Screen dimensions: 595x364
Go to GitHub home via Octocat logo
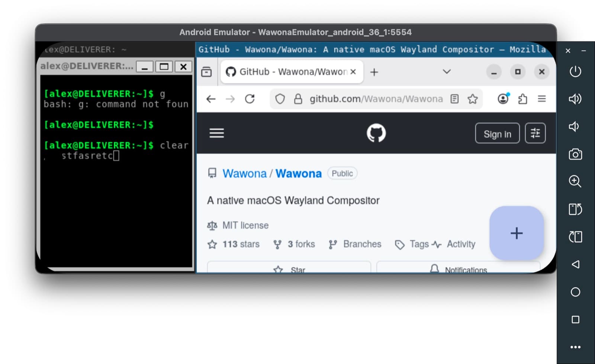[x=376, y=133]
